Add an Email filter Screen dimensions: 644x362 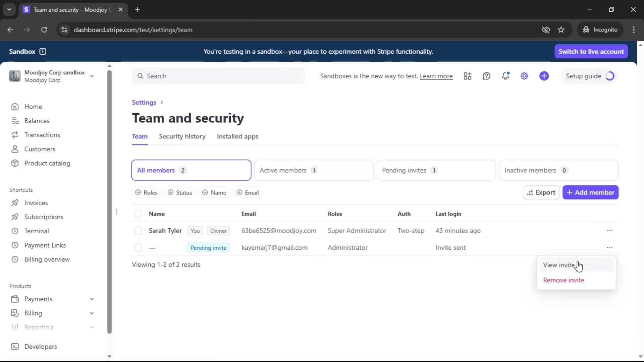248,193
